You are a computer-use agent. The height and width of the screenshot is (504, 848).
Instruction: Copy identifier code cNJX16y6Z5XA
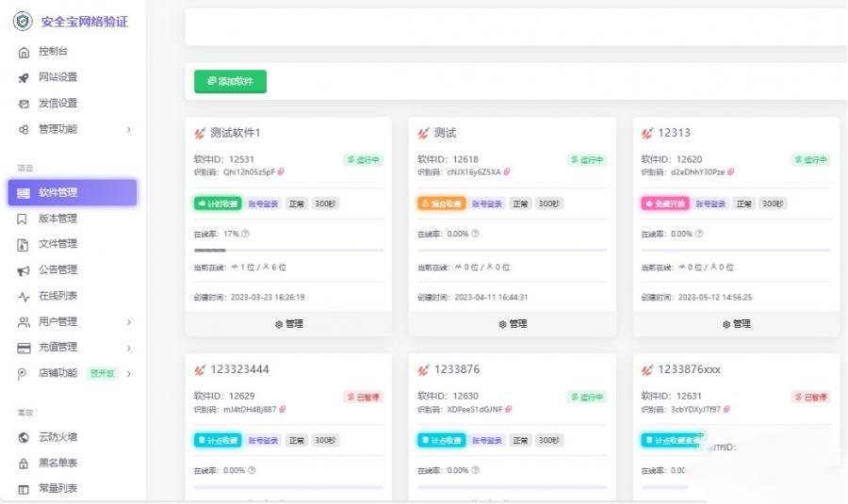507,172
